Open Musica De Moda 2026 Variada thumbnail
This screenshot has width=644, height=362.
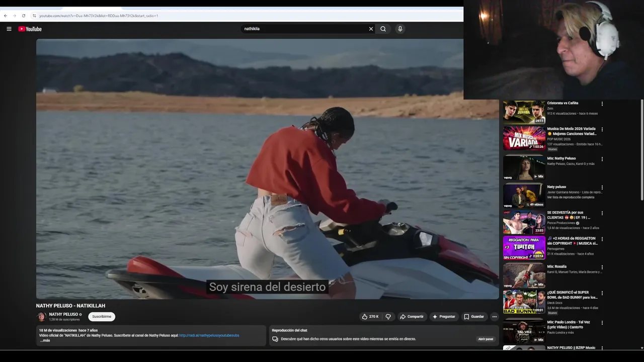click(x=524, y=138)
